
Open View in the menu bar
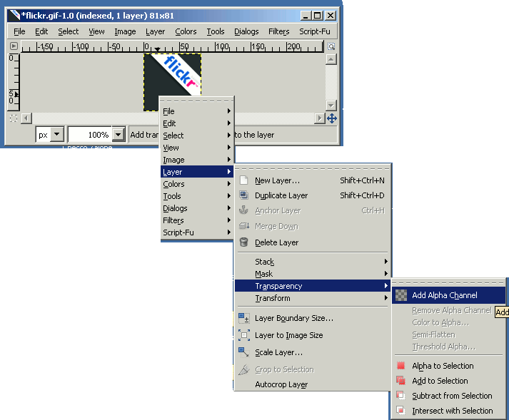click(97, 31)
